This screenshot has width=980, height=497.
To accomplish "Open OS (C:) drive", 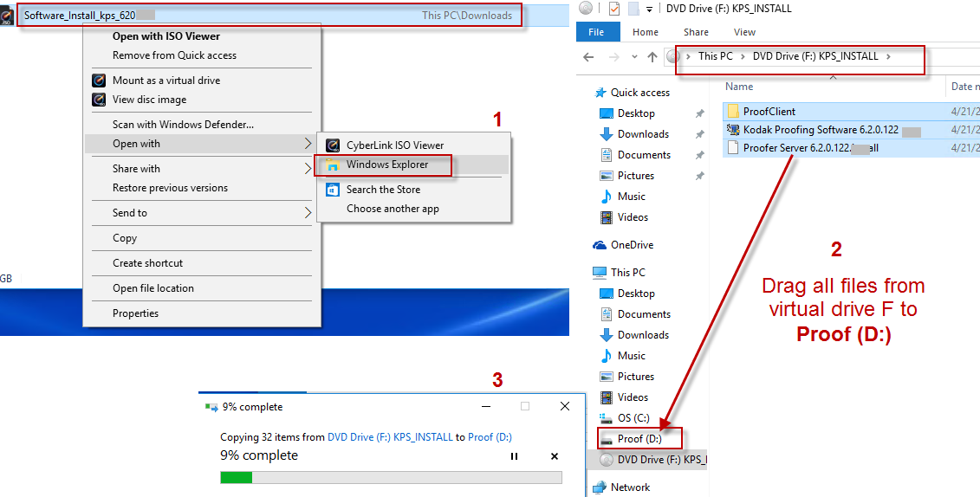I will 633,417.
